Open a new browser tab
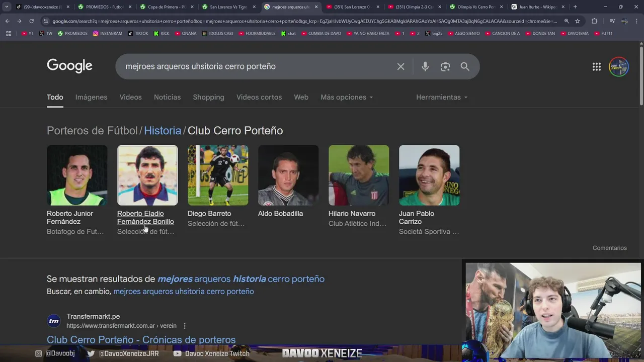 [x=575, y=7]
